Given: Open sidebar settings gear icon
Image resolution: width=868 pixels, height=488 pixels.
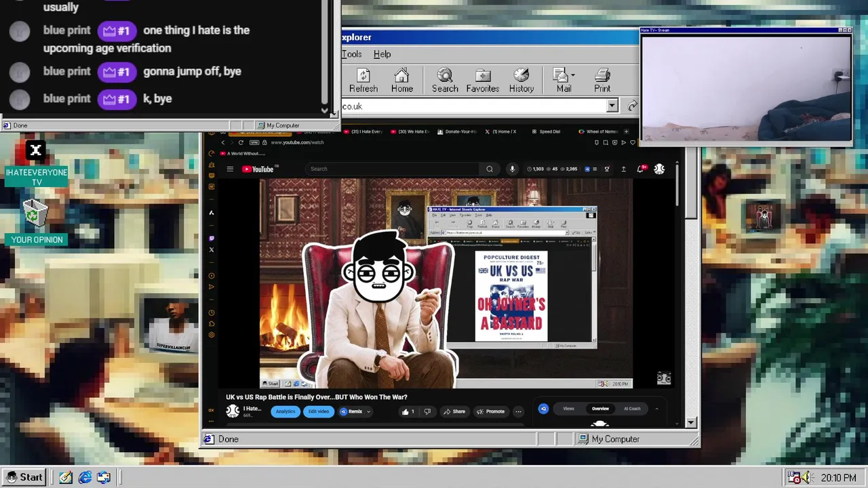Looking at the screenshot, I should pos(211,335).
